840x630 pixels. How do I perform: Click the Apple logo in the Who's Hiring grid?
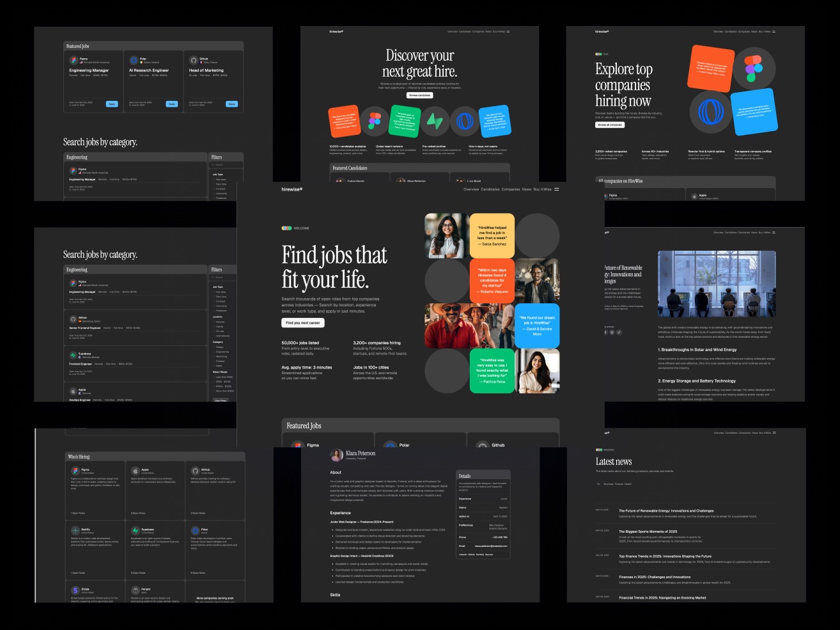point(136,471)
